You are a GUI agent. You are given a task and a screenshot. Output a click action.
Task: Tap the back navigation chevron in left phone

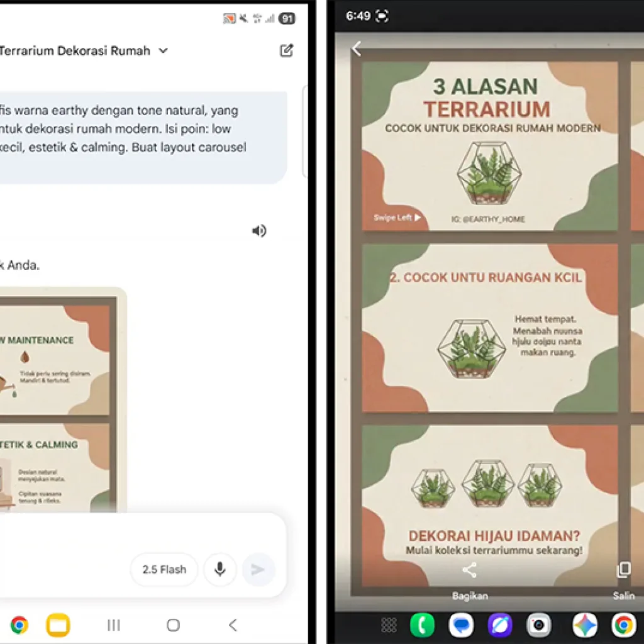click(x=233, y=625)
